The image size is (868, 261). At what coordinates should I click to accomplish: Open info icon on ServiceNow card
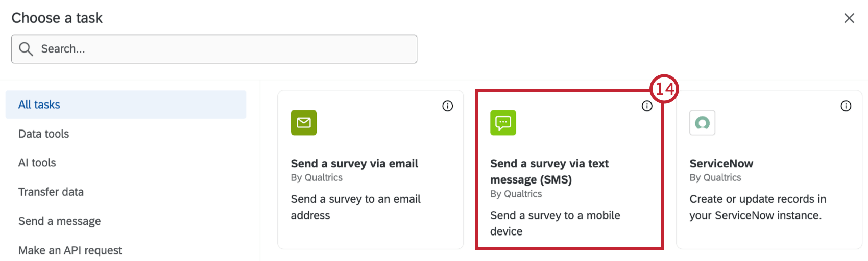(846, 106)
